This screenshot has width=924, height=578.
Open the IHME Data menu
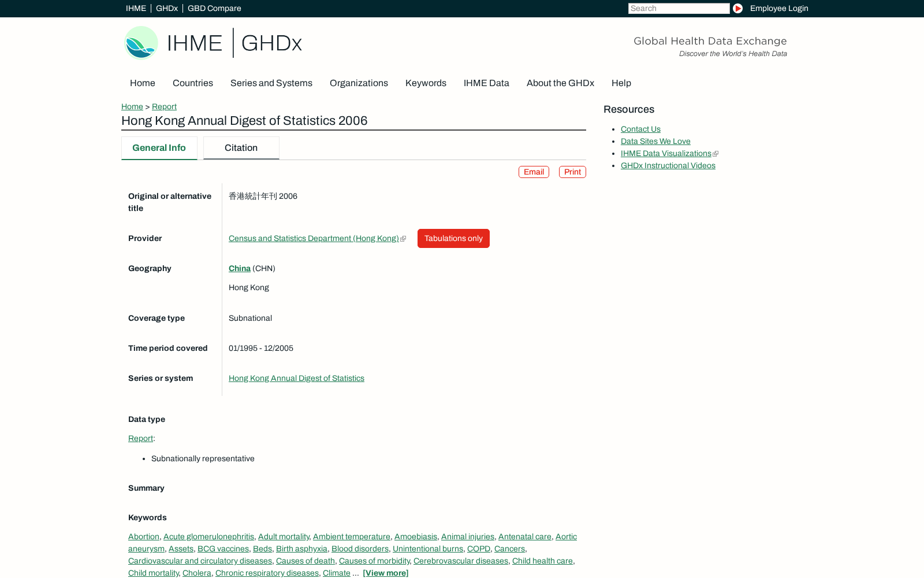coord(486,83)
